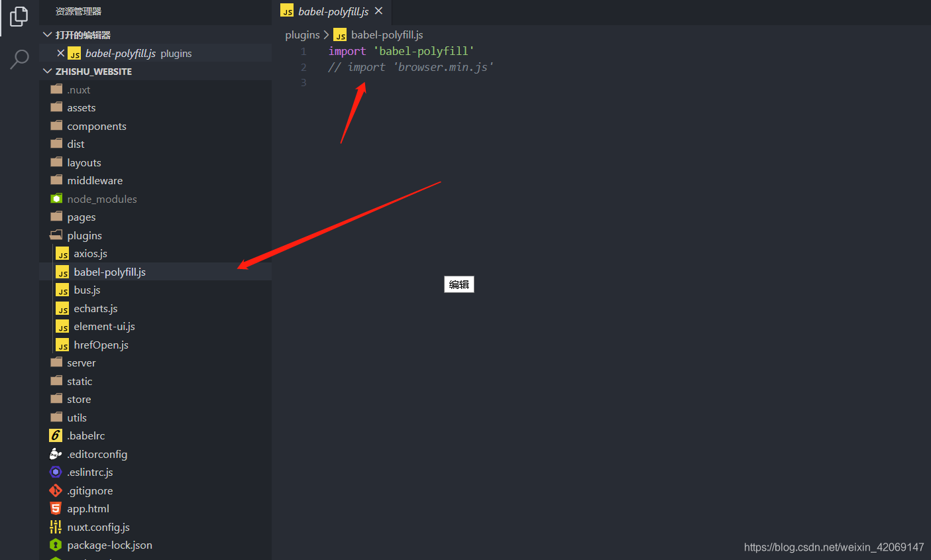
Task: Click the 编辑 tooltip label
Action: tap(459, 284)
